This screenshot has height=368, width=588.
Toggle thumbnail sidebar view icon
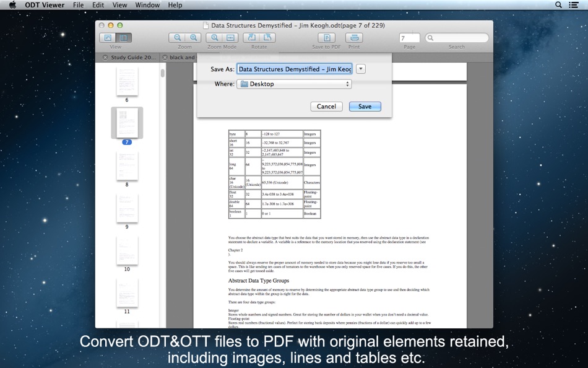tap(123, 38)
